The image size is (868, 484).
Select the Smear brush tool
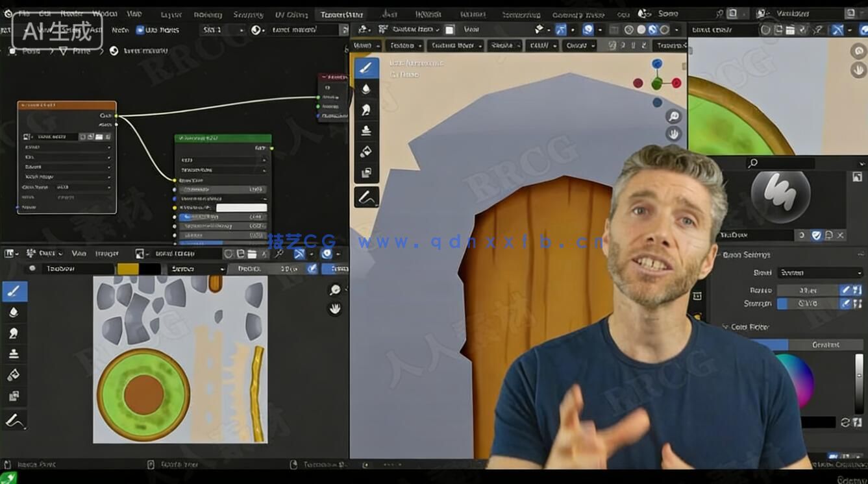point(366,109)
